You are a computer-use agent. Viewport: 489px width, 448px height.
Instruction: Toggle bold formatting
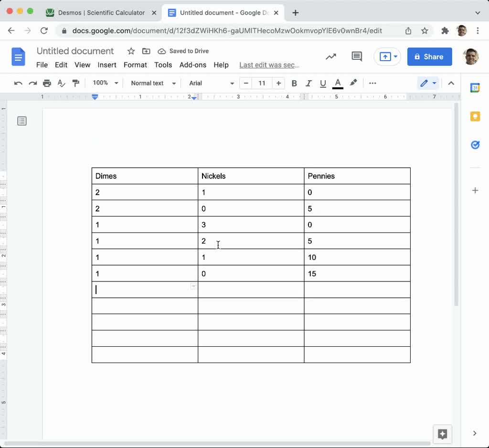[x=294, y=83]
